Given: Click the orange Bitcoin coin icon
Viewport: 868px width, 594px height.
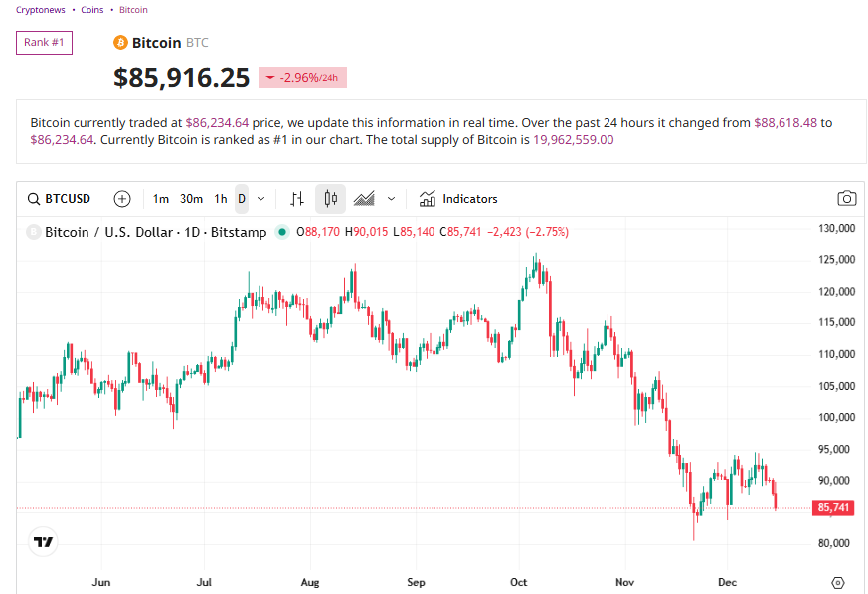Looking at the screenshot, I should [121, 43].
